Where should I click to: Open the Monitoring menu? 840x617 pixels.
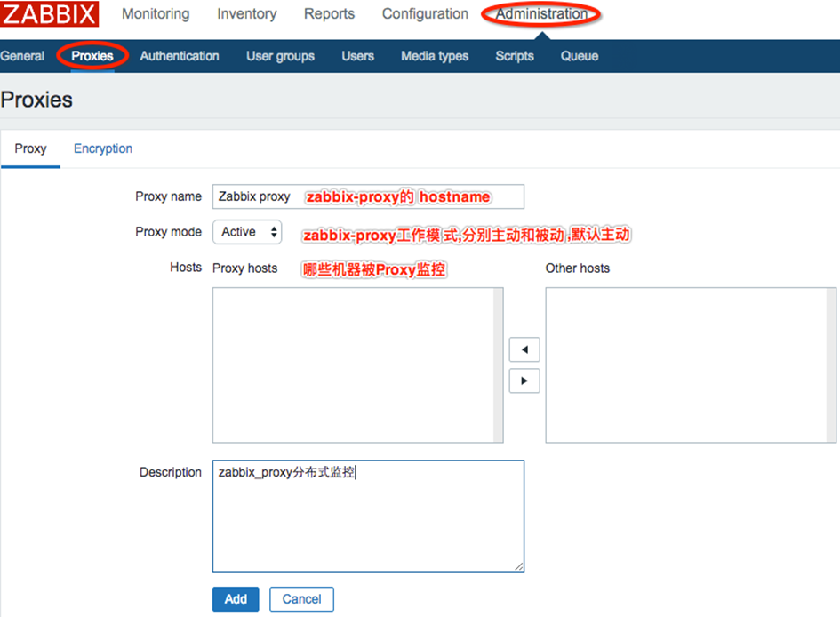[156, 14]
